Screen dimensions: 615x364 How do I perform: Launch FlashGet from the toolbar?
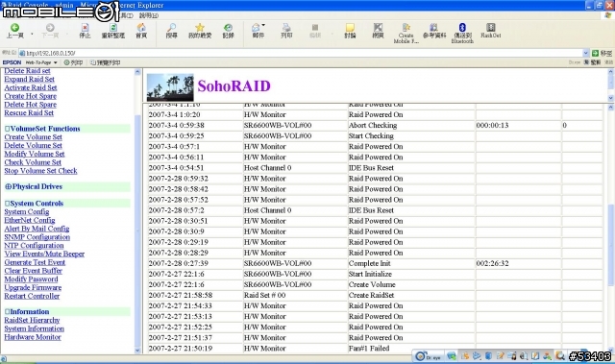490,31
